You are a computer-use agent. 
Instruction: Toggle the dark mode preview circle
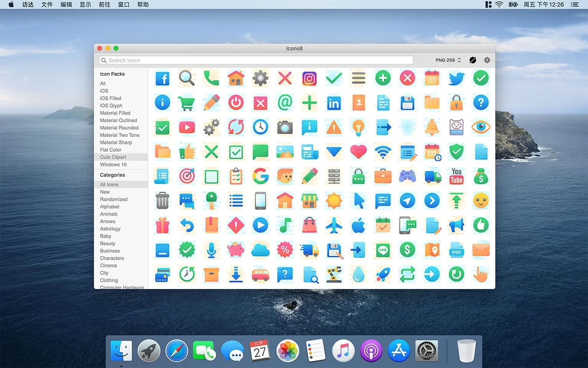tap(472, 60)
